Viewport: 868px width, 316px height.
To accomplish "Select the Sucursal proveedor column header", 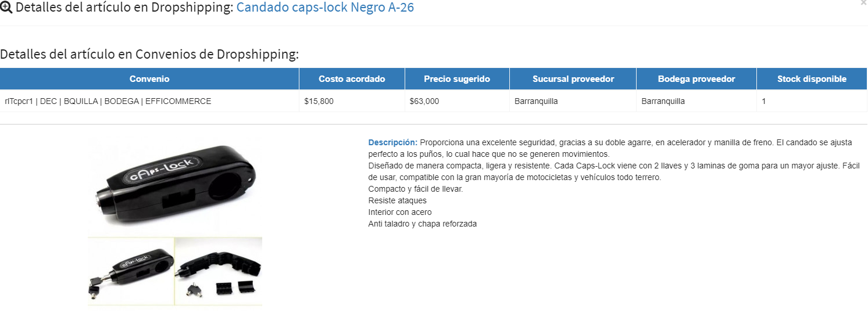I will pos(573,79).
